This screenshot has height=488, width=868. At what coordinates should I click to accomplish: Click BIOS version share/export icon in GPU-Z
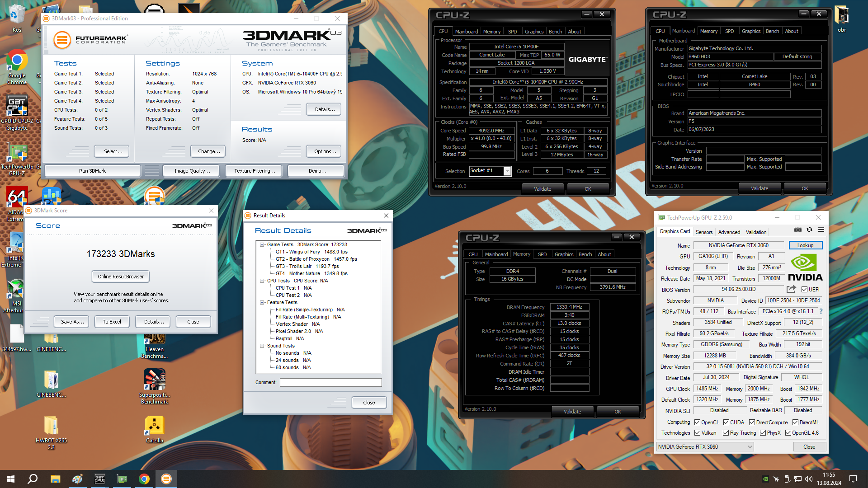click(791, 289)
